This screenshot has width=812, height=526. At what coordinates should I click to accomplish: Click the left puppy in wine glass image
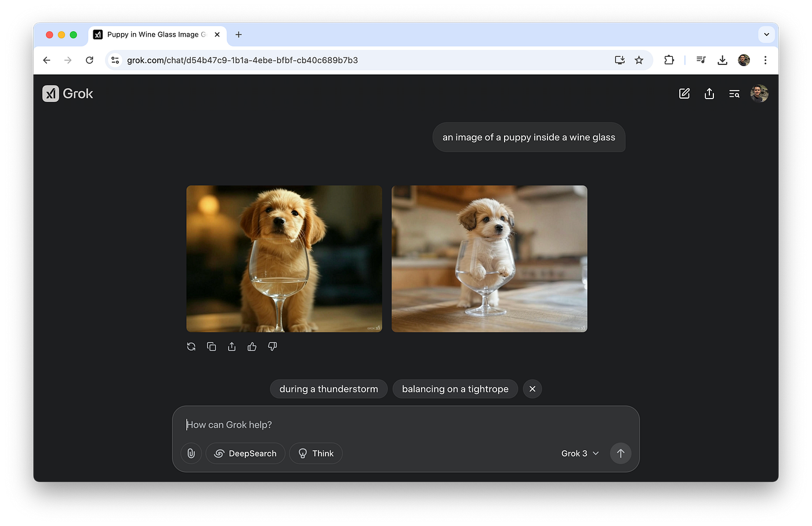[284, 259]
